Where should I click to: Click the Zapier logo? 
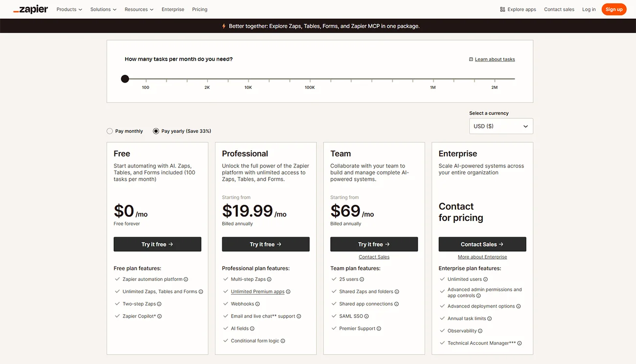point(30,9)
